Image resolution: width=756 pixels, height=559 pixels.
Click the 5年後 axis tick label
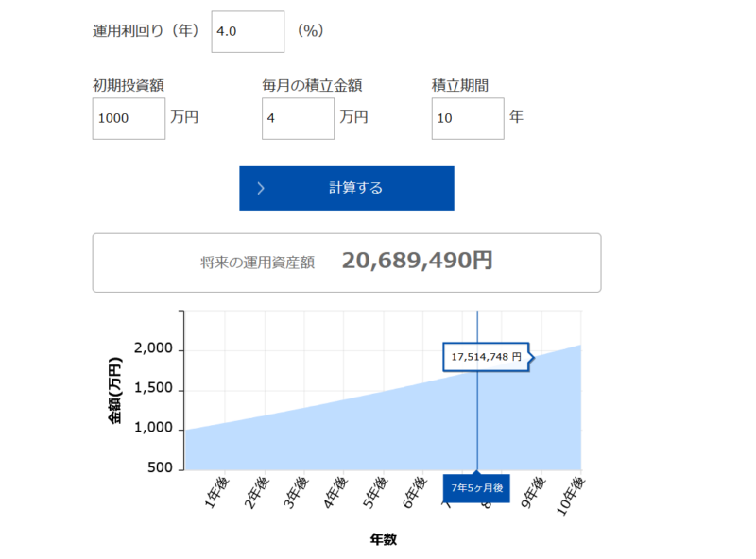point(375,494)
